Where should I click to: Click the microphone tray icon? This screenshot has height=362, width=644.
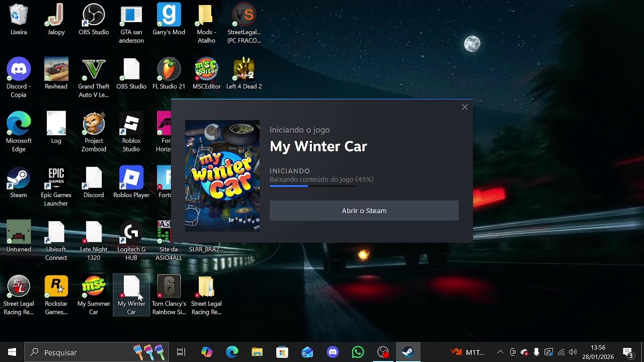536,352
